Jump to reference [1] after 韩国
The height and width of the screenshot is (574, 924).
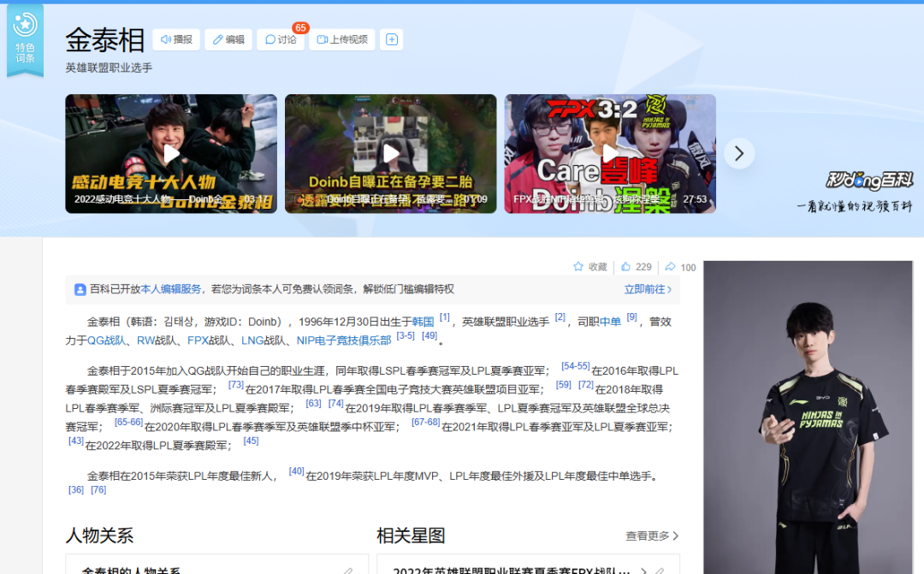[x=445, y=317]
